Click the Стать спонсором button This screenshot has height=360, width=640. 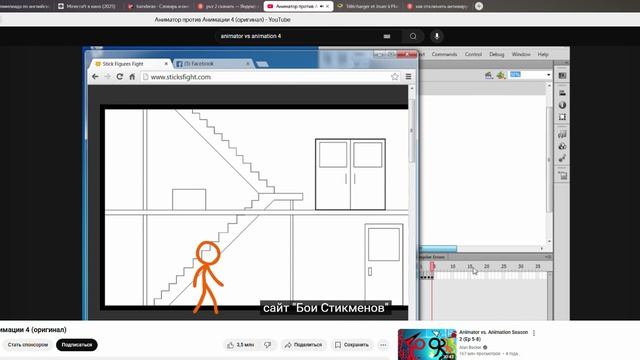click(27, 345)
